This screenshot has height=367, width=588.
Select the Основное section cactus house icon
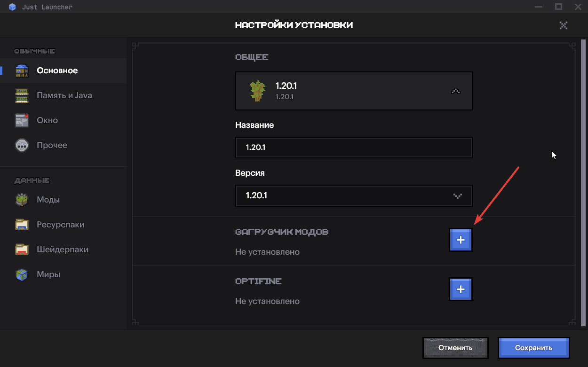(x=22, y=70)
